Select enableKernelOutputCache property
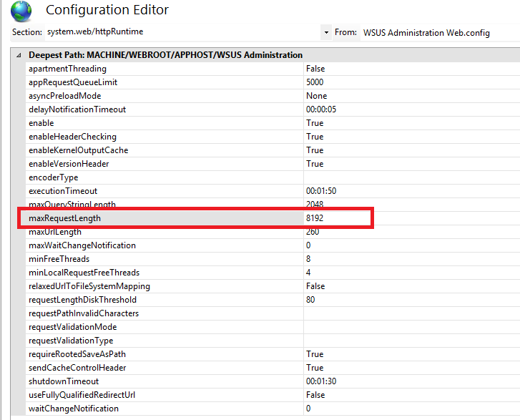 pos(78,150)
